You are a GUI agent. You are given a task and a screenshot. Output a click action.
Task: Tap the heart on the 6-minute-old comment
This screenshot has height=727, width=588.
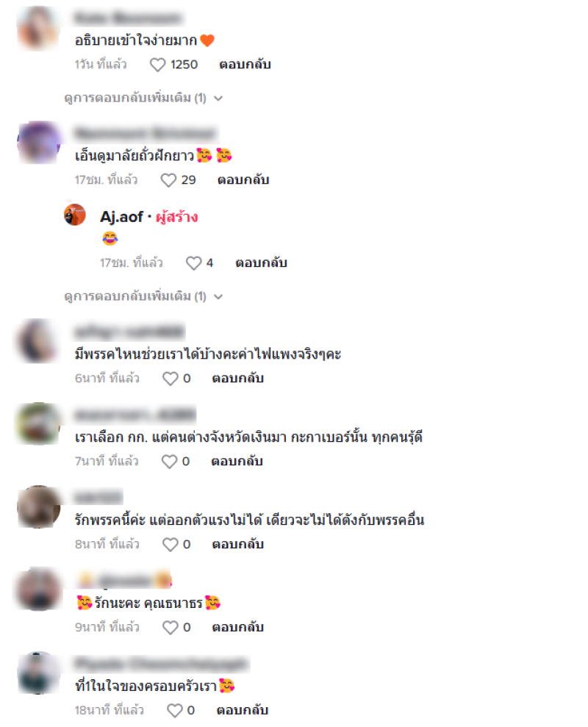[x=171, y=379]
